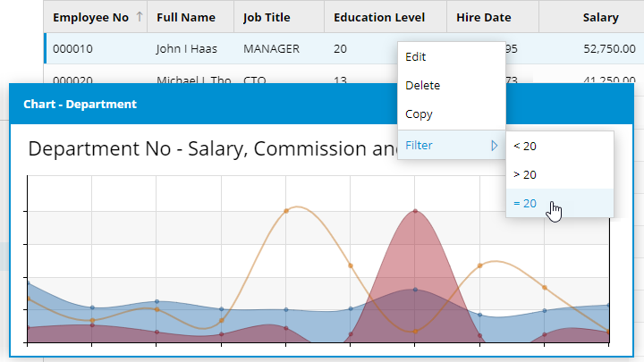This screenshot has height=362, width=644.
Task: Select Delete in the context menu
Action: tap(422, 86)
